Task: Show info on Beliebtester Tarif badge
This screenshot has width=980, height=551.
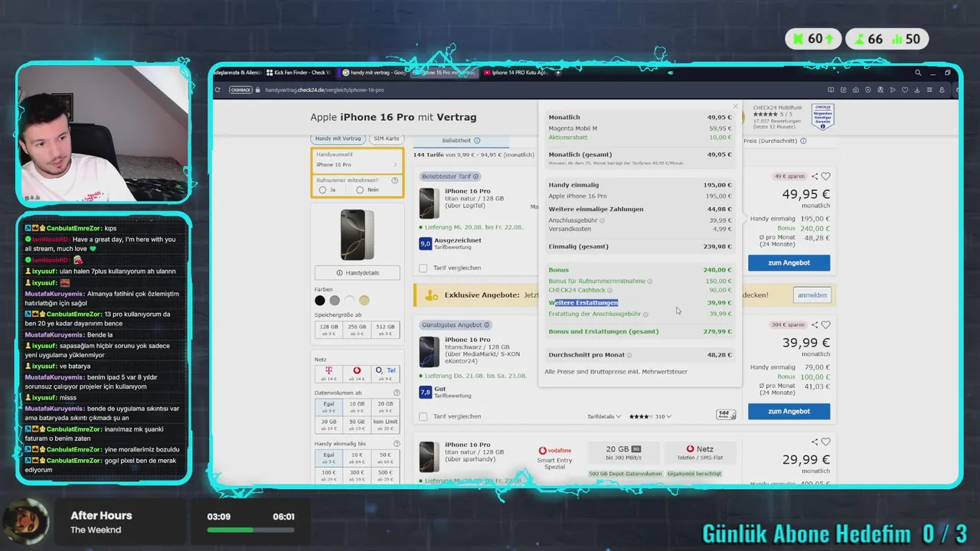Action: pyautogui.click(x=475, y=177)
